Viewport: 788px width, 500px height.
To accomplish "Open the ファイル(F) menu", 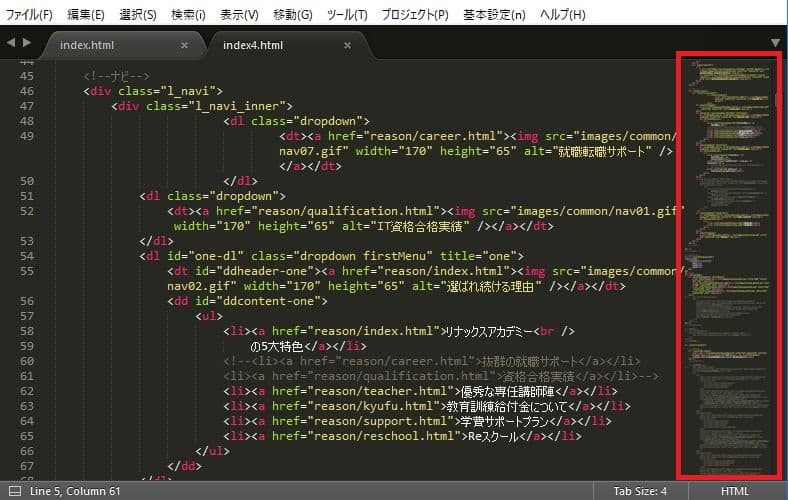I will point(30,15).
